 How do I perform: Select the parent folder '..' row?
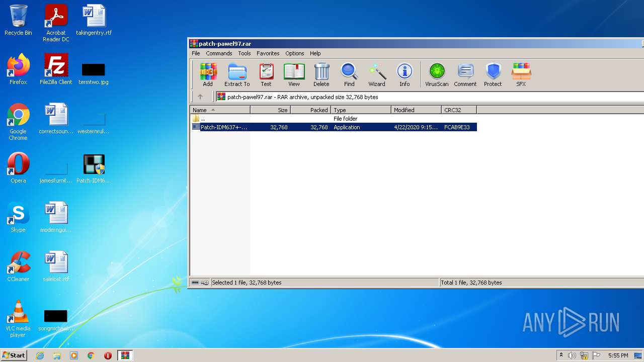[334, 119]
